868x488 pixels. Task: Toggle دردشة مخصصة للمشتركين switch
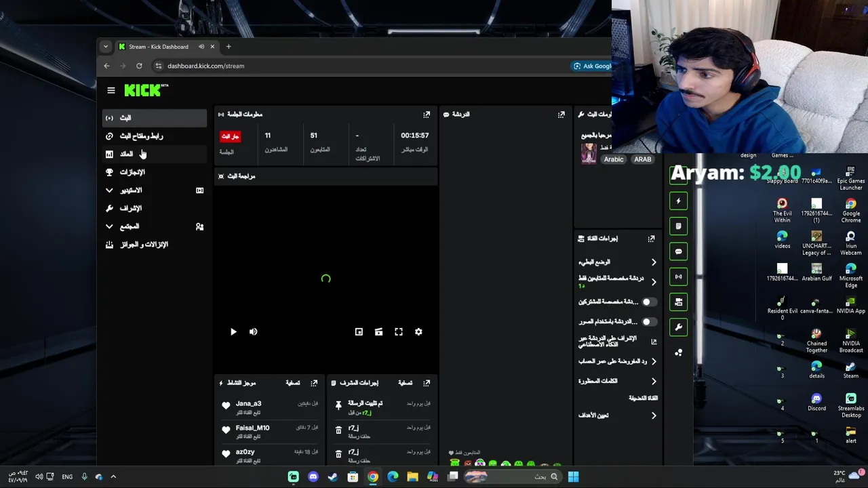pyautogui.click(x=649, y=302)
